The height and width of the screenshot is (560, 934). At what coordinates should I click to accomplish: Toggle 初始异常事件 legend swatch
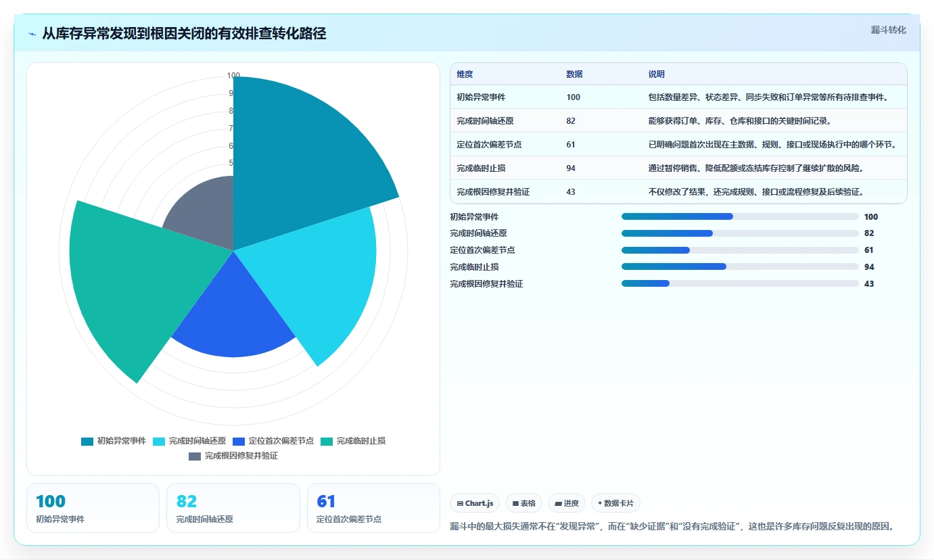87,441
